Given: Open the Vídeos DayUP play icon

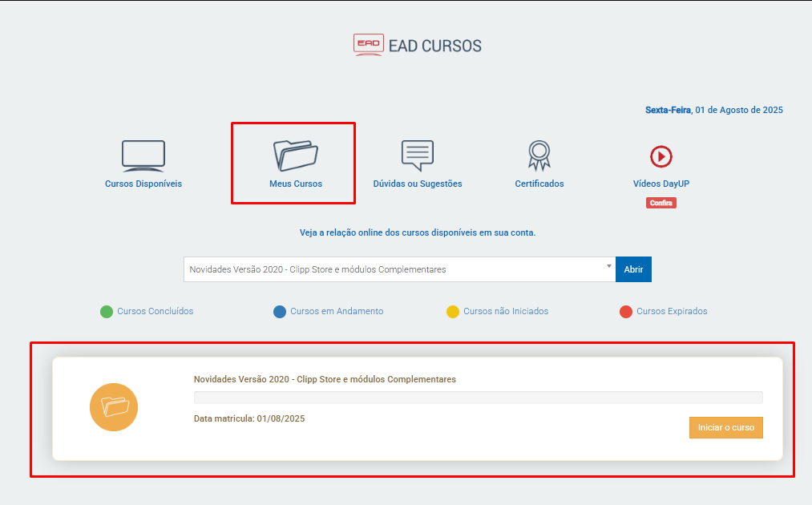Looking at the screenshot, I should [661, 156].
